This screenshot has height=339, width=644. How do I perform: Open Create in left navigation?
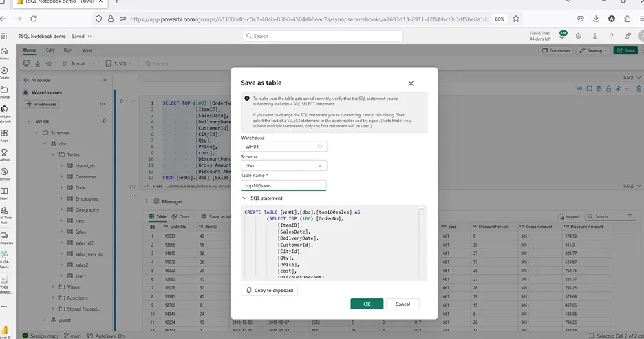pyautogui.click(x=4, y=72)
